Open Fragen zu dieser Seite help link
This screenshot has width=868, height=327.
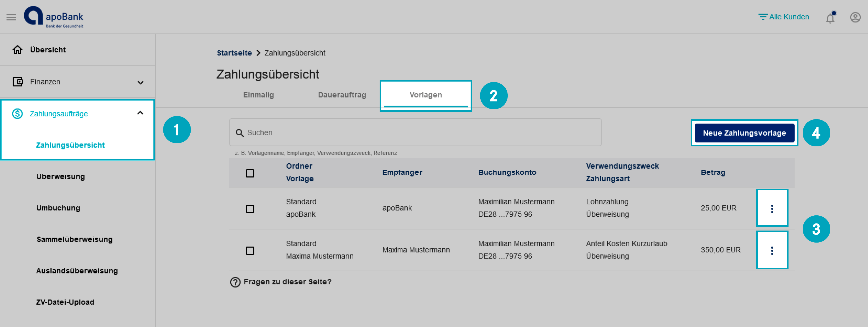pos(287,282)
